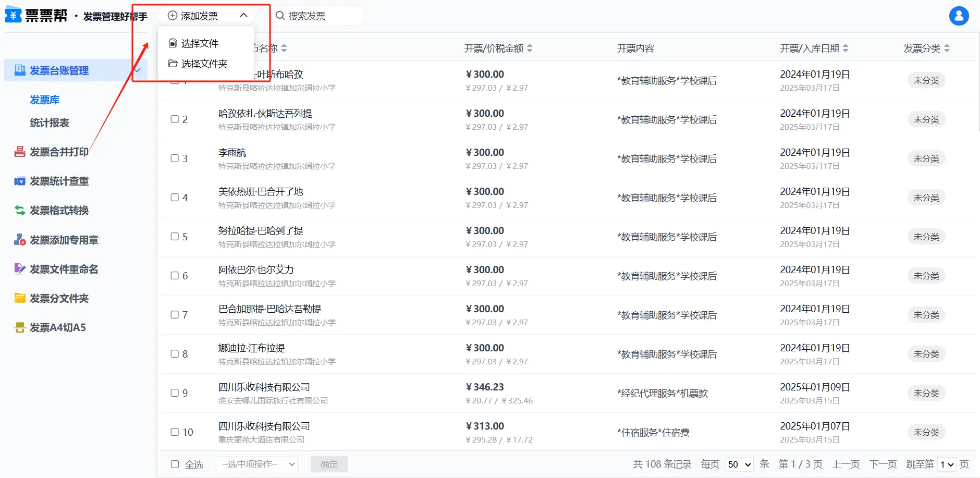The image size is (980, 478).
Task: Click the 发票文件重命名 edit icon
Action: [20, 269]
